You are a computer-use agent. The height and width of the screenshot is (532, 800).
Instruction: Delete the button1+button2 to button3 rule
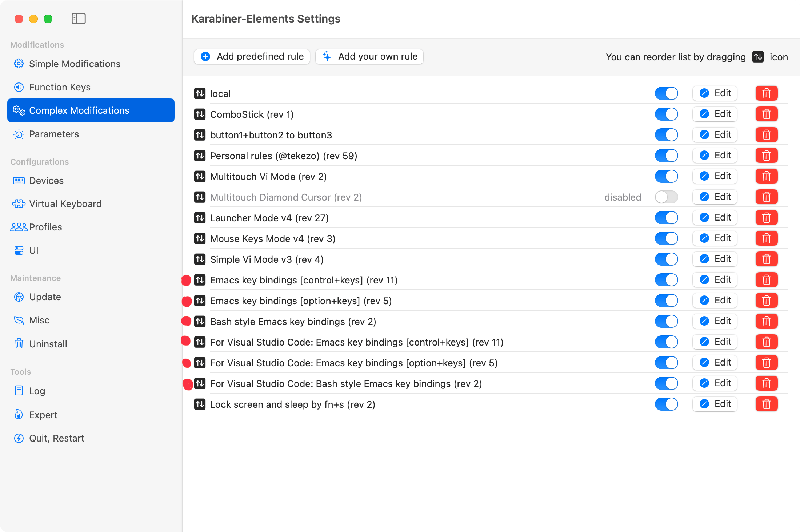pyautogui.click(x=767, y=135)
